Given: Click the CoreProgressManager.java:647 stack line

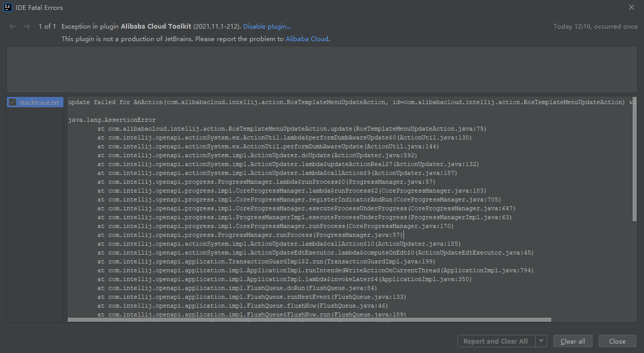Looking at the screenshot, I should (306, 208).
